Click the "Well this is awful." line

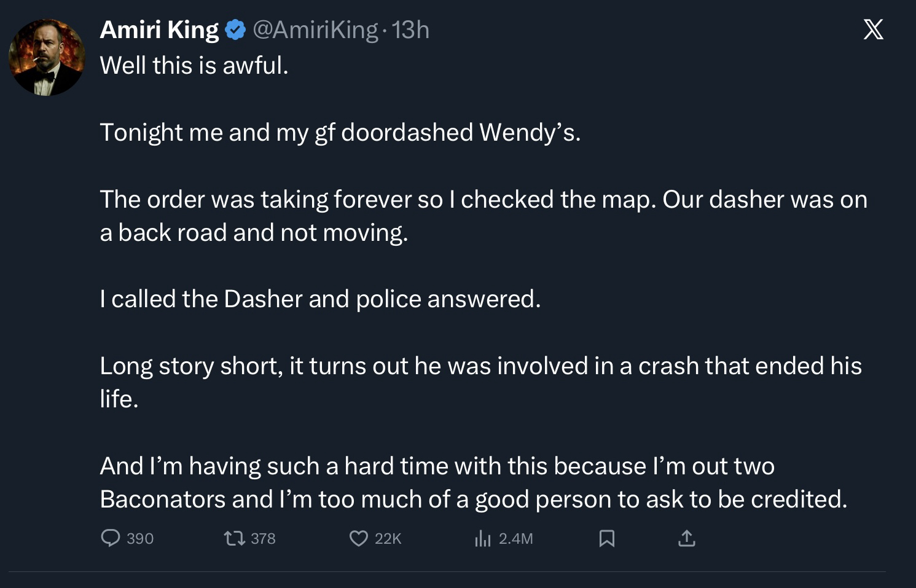(x=194, y=65)
